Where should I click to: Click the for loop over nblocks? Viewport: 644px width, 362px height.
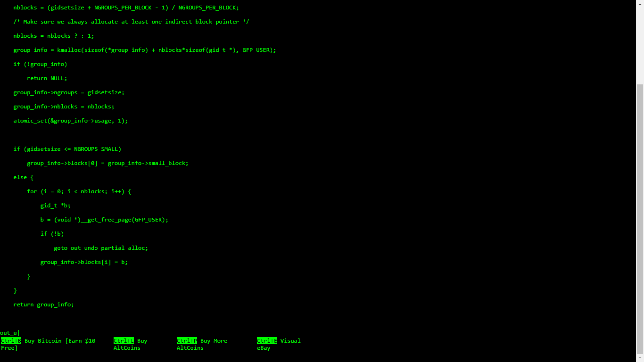tap(79, 191)
